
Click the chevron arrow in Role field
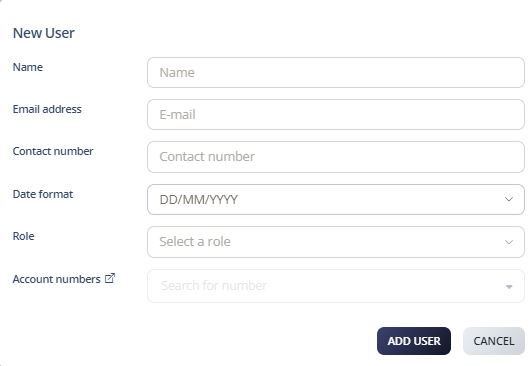pos(509,242)
